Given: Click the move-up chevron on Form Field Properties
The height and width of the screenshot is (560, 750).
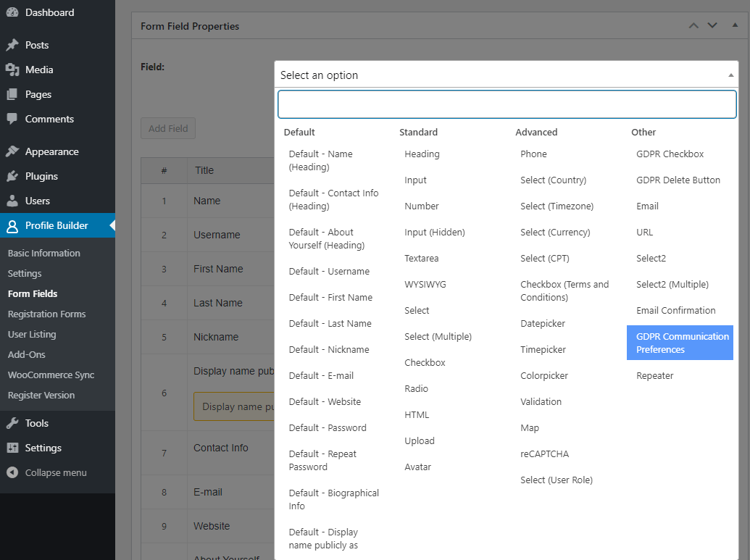Looking at the screenshot, I should [693, 25].
